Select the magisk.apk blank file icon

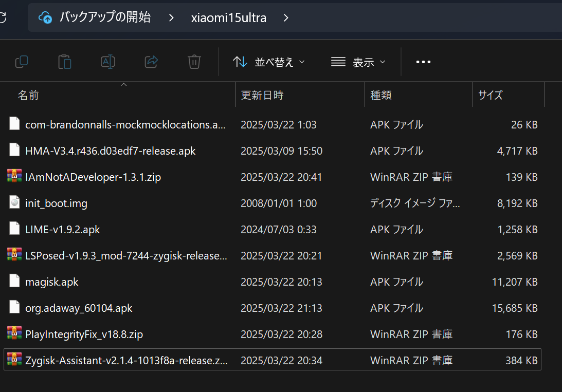point(14,281)
